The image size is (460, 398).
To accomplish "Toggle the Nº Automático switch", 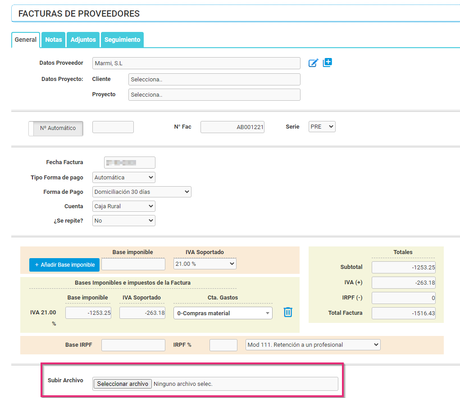I will coord(56,128).
